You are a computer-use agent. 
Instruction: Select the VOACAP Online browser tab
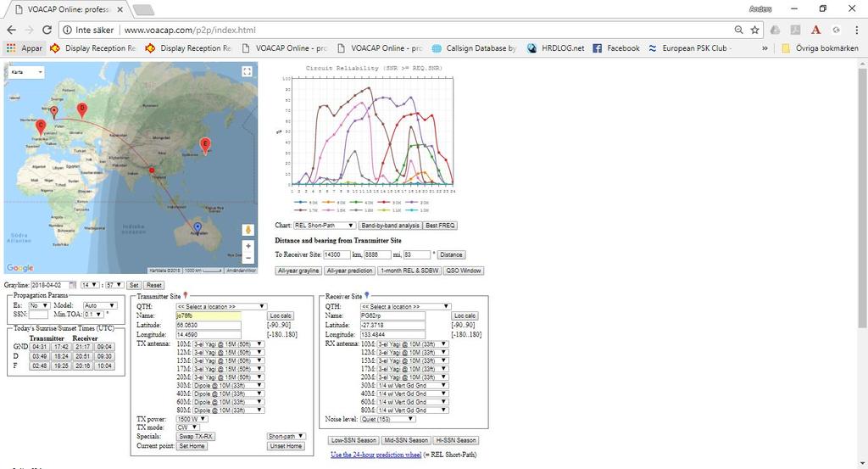pos(66,10)
